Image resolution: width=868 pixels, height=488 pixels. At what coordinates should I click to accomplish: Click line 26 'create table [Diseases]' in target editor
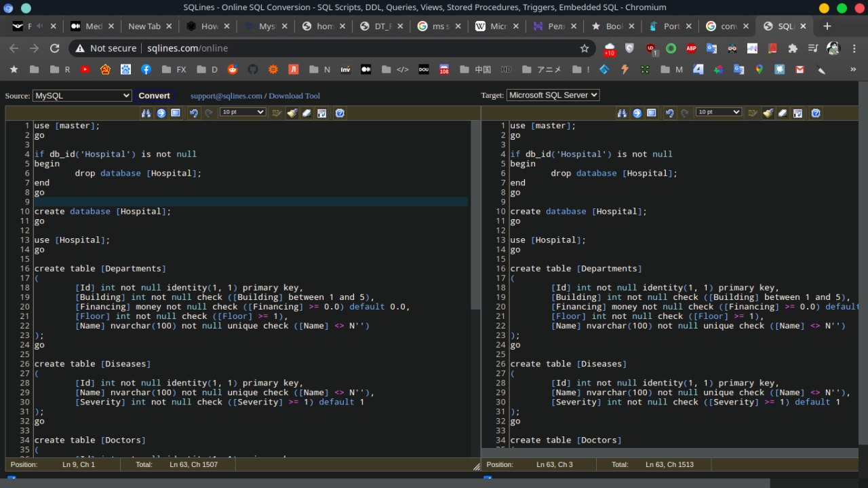point(568,364)
